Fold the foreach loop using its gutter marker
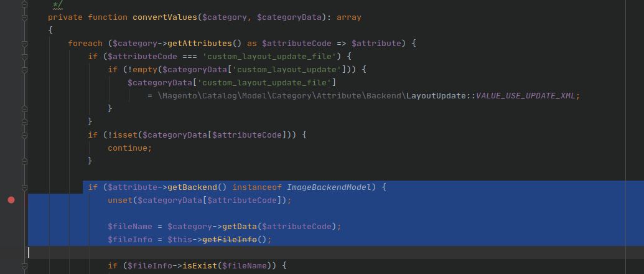 (x=24, y=44)
